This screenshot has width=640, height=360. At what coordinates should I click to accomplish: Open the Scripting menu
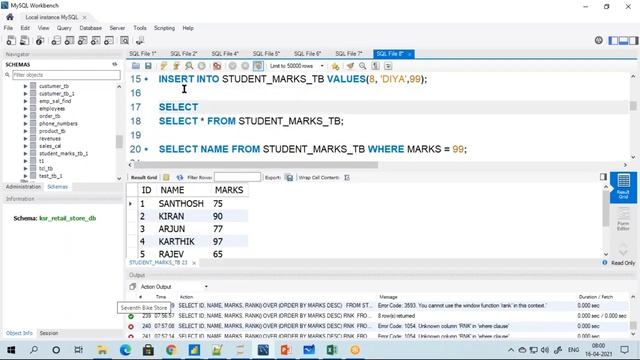click(164, 28)
